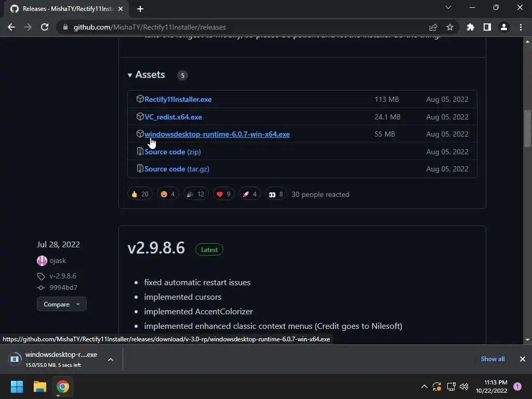The width and height of the screenshot is (532, 399).
Task: Click the lock icon in address bar
Action: (x=65, y=27)
